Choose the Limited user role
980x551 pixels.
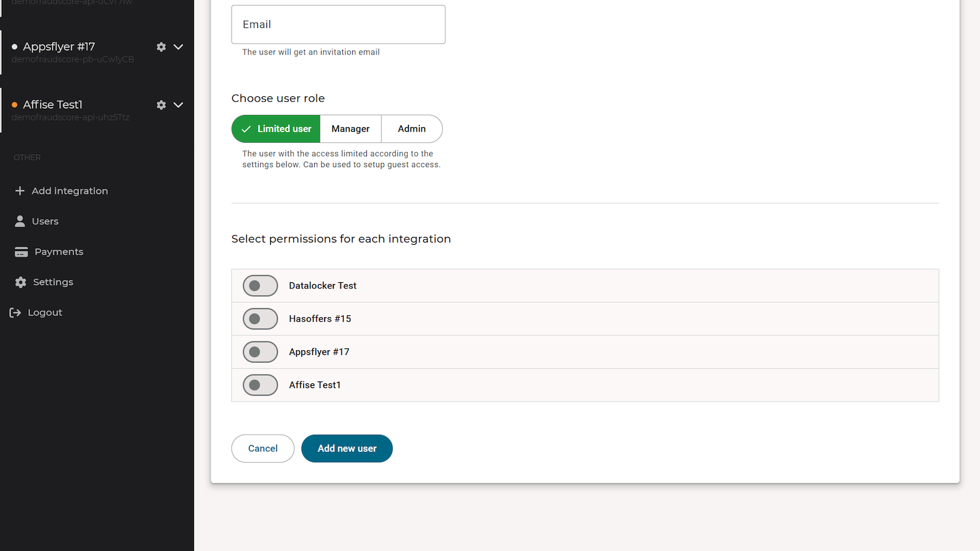coord(276,129)
